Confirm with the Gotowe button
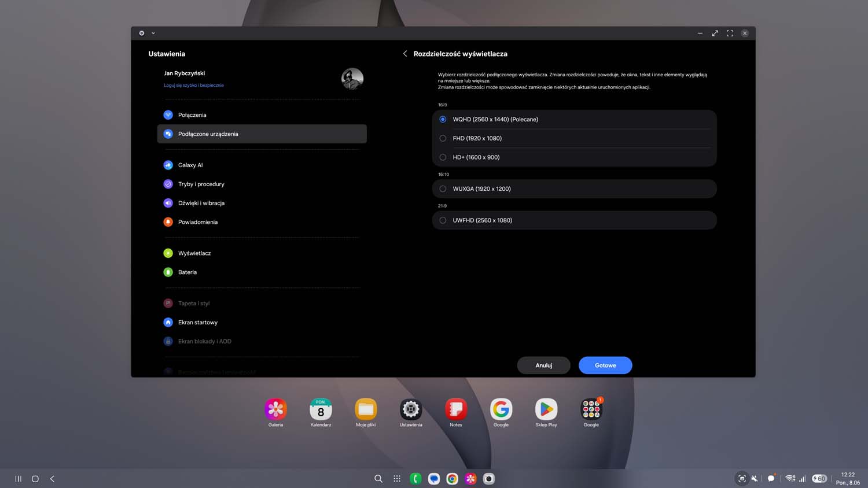 point(605,365)
